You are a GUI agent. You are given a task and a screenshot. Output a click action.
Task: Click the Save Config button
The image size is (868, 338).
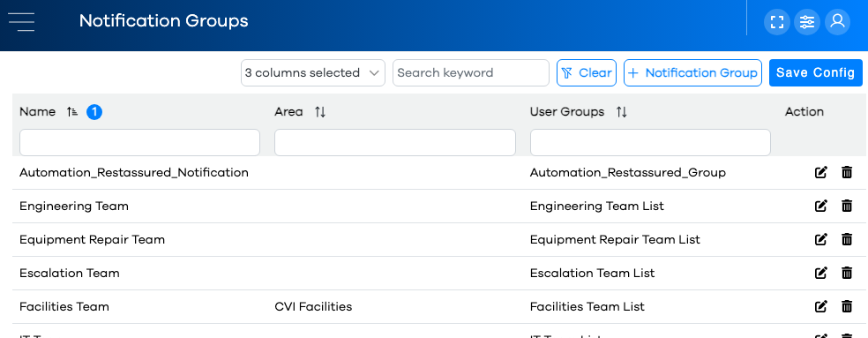(815, 72)
